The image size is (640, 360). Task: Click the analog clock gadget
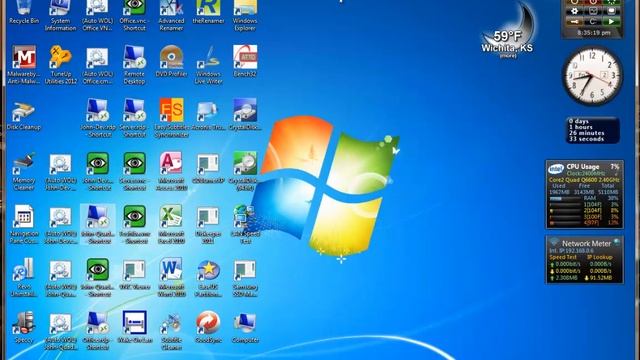[x=592, y=76]
